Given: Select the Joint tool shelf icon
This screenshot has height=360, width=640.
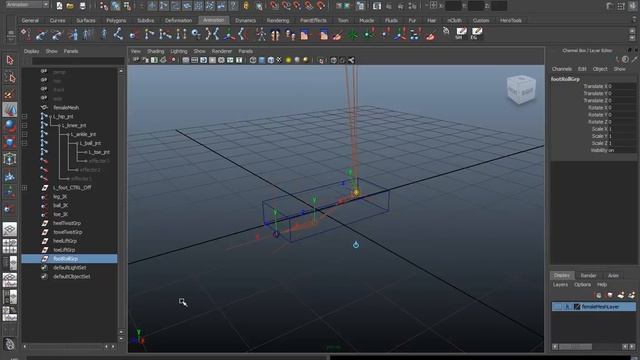Looking at the screenshot, I should click(118, 34).
